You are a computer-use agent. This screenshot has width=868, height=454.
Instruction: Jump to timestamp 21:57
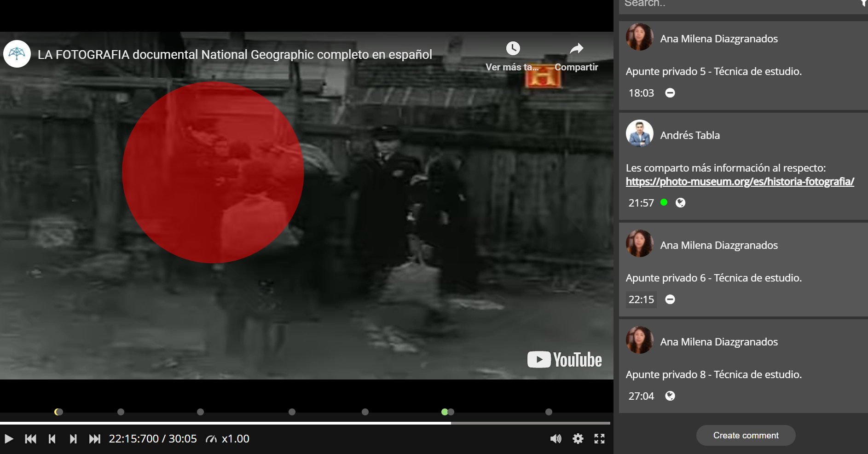pyautogui.click(x=641, y=203)
